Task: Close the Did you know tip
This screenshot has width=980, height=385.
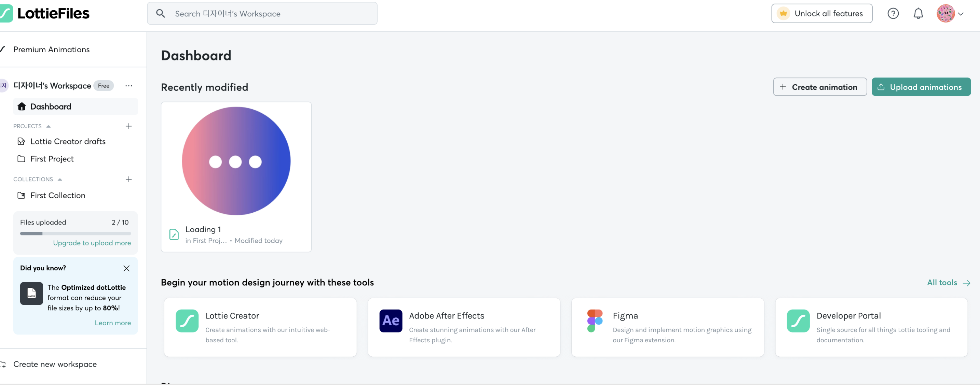Action: coord(126,268)
